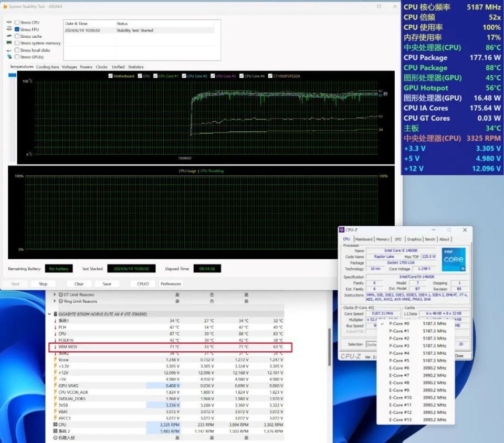Expand the Ring Limit Reasons node

coord(54,301)
